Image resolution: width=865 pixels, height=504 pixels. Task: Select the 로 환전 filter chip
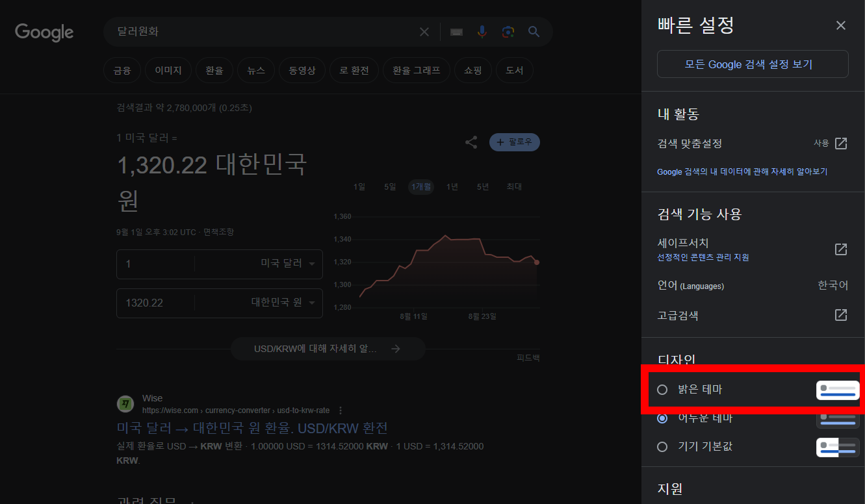click(354, 70)
